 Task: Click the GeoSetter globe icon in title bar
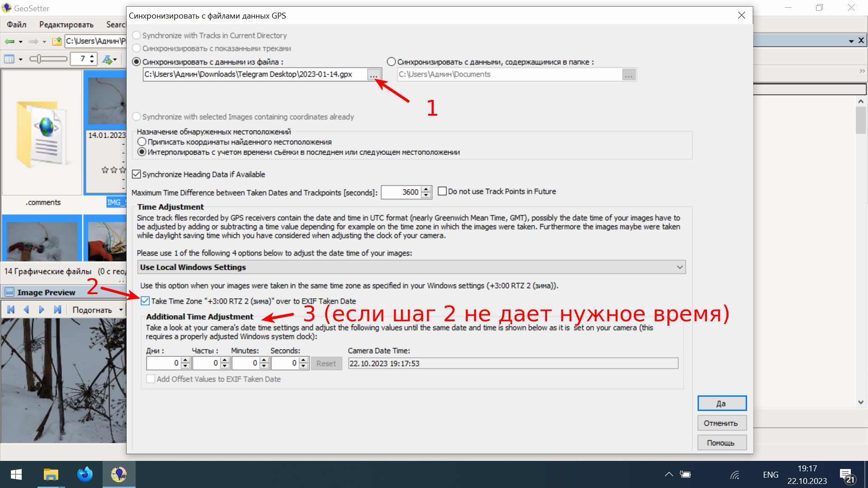tap(6, 8)
